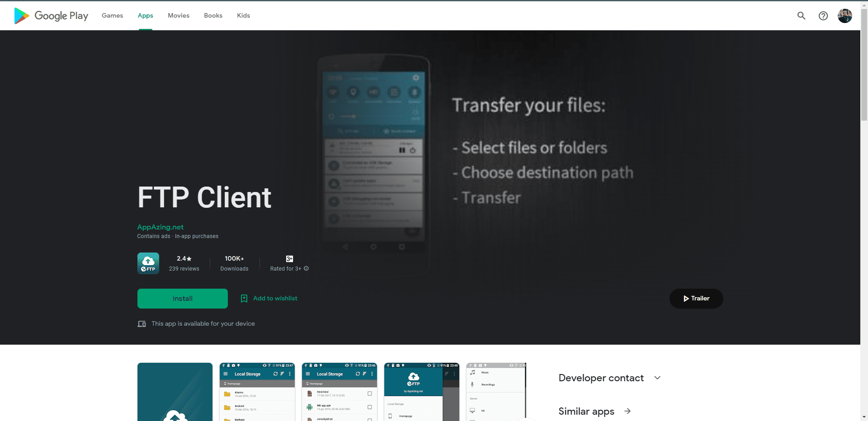Open the first teal screenshot thumbnail
The image size is (868, 421).
click(x=175, y=392)
